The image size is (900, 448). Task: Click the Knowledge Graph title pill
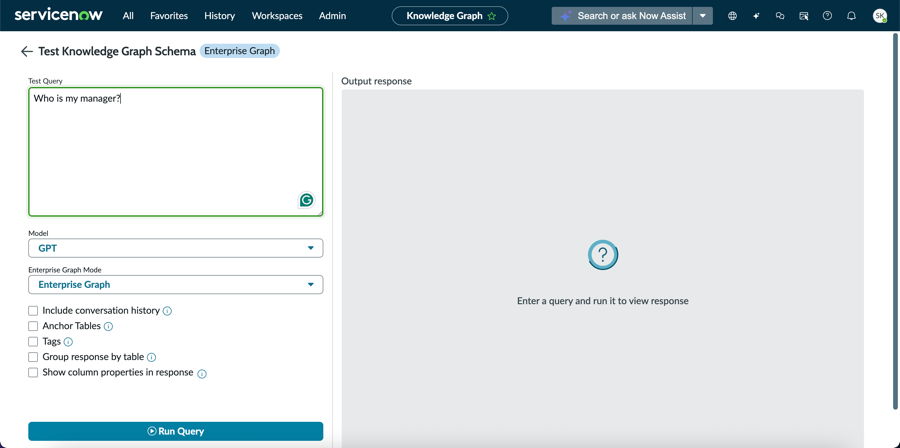point(450,16)
